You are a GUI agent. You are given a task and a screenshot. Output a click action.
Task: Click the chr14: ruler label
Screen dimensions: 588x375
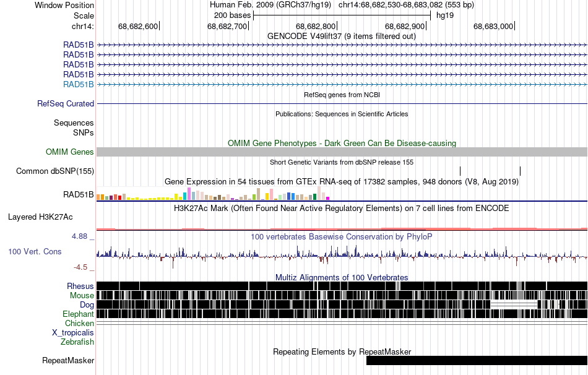[x=82, y=26]
